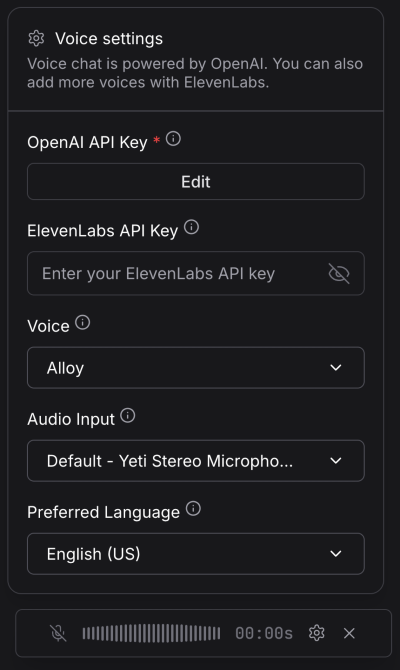The height and width of the screenshot is (670, 400).
Task: Toggle ElevenLabs API key visibility eye icon
Action: [x=339, y=273]
